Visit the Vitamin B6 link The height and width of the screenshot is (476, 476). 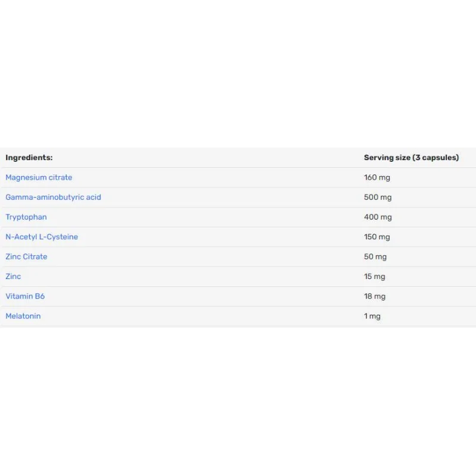(x=25, y=296)
